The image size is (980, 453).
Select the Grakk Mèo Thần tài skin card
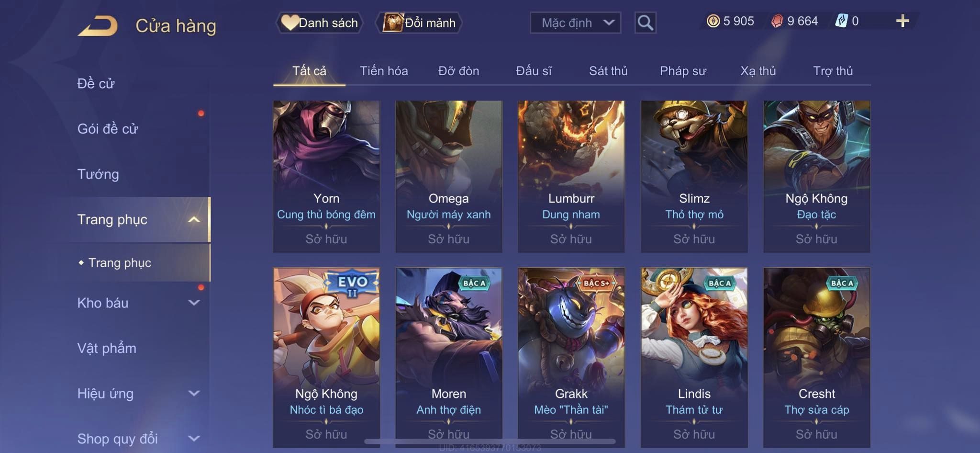click(571, 358)
